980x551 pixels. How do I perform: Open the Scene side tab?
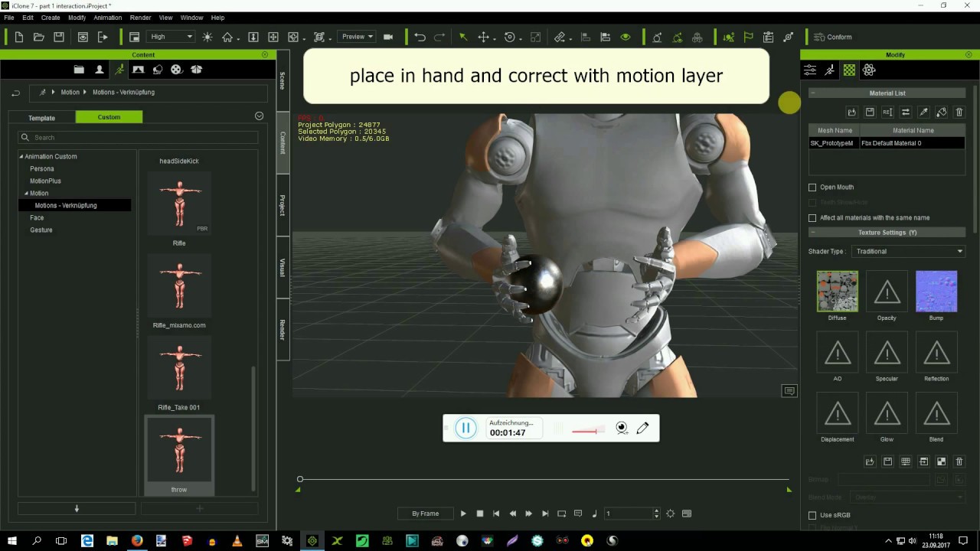point(283,80)
